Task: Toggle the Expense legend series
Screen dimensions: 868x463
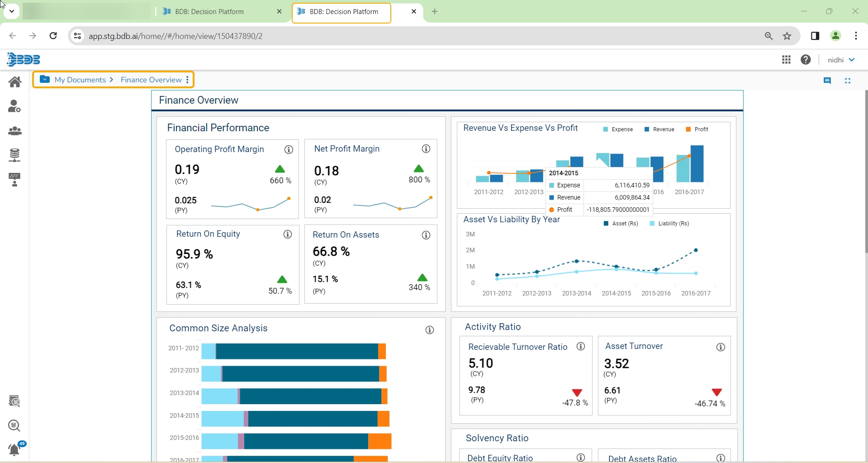Action: click(618, 129)
